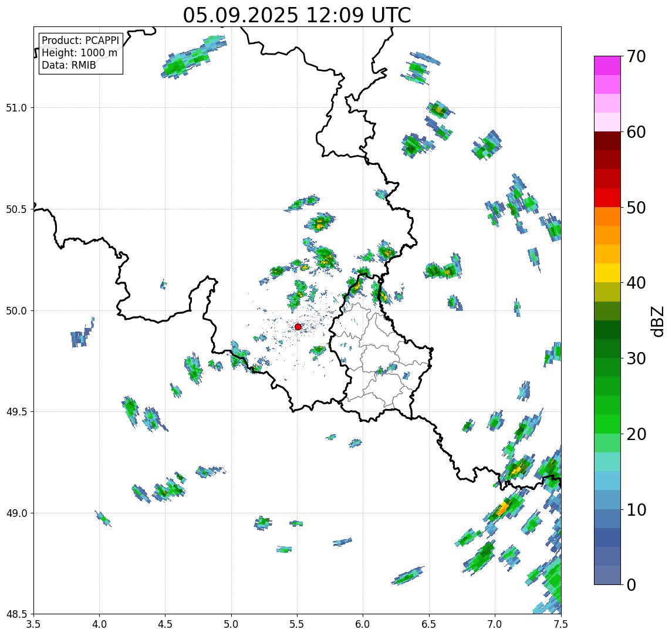The height and width of the screenshot is (636, 672).
Task: Pick the orange colorbar swatch just below 50
Action: pyautogui.click(x=607, y=216)
